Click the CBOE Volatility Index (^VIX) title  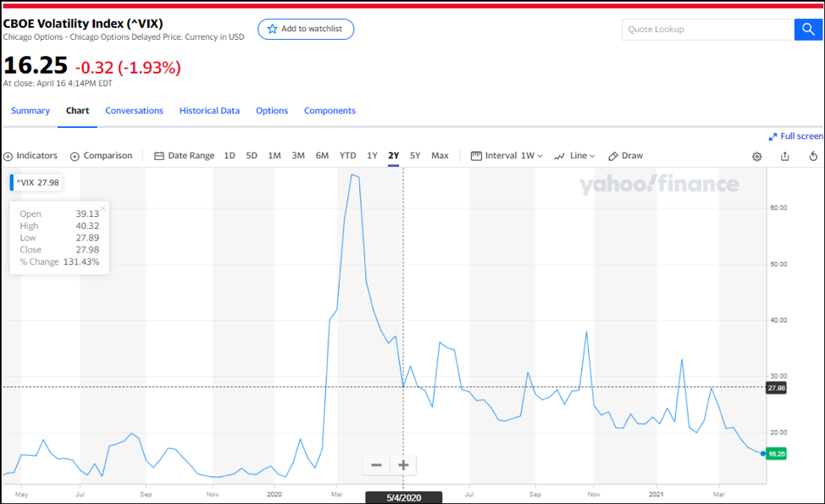tap(83, 24)
